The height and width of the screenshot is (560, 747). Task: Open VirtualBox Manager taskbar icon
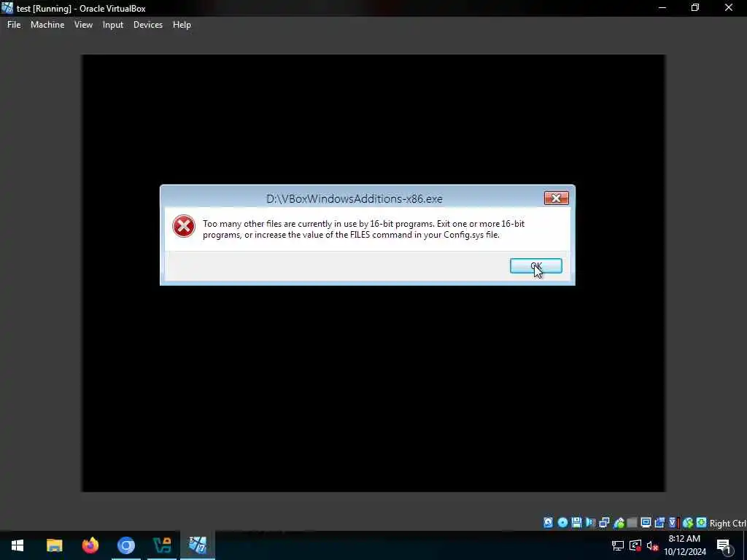coord(162,545)
